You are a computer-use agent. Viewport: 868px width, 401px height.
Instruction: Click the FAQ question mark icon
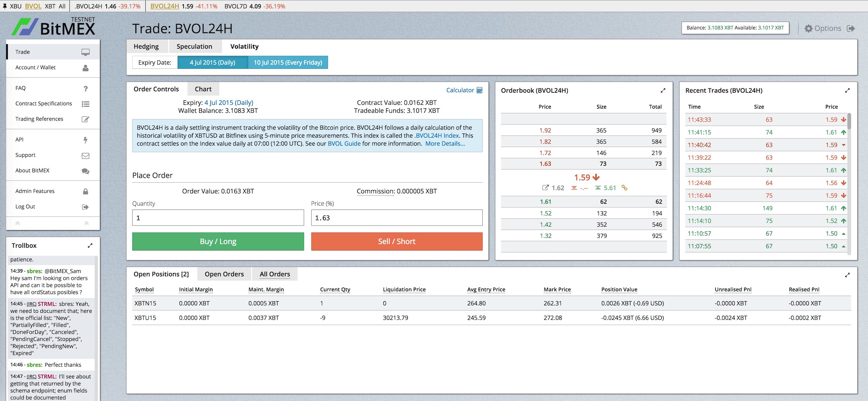tap(85, 88)
